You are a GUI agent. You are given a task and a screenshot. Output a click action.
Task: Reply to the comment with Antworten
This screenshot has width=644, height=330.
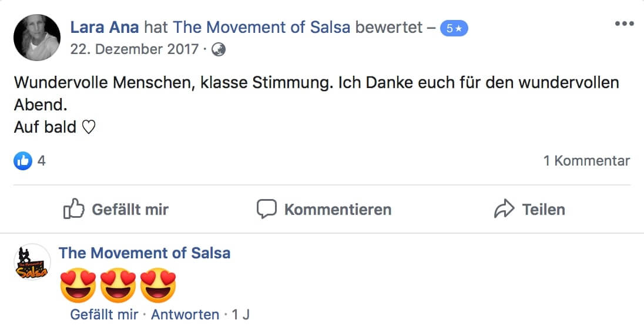(185, 315)
